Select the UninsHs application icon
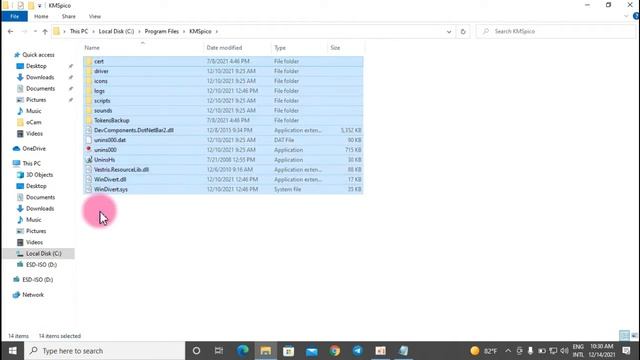 click(x=89, y=160)
